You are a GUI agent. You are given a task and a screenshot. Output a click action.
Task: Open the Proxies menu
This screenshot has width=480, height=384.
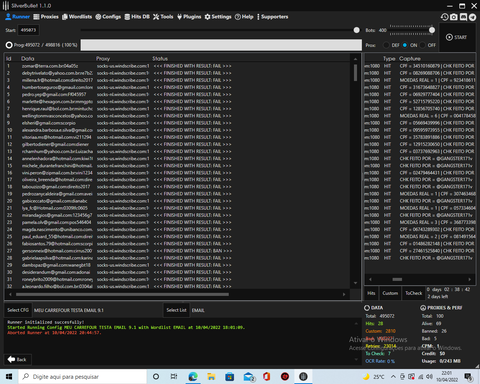(x=46, y=17)
